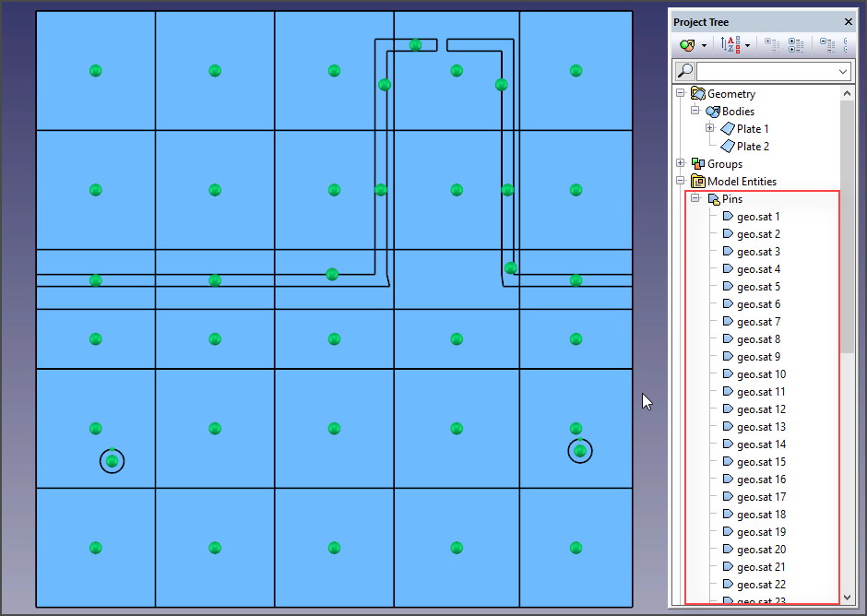
Task: Open the sort options dropdown arrow
Action: point(747,44)
